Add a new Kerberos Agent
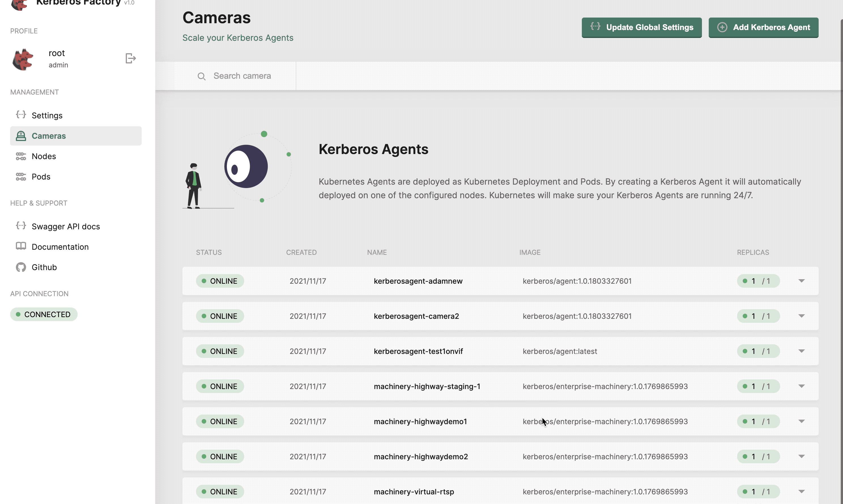Image resolution: width=843 pixels, height=504 pixels. tap(763, 27)
